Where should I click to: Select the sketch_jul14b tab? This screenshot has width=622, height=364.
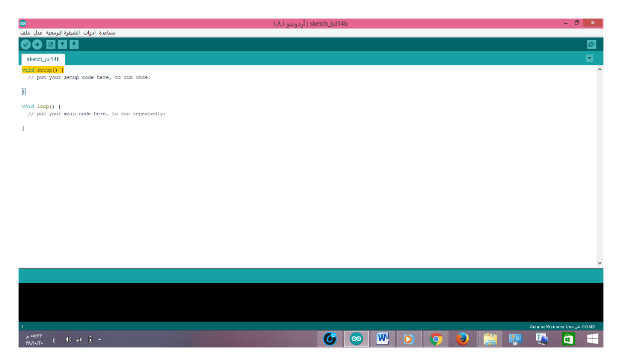[x=43, y=59]
